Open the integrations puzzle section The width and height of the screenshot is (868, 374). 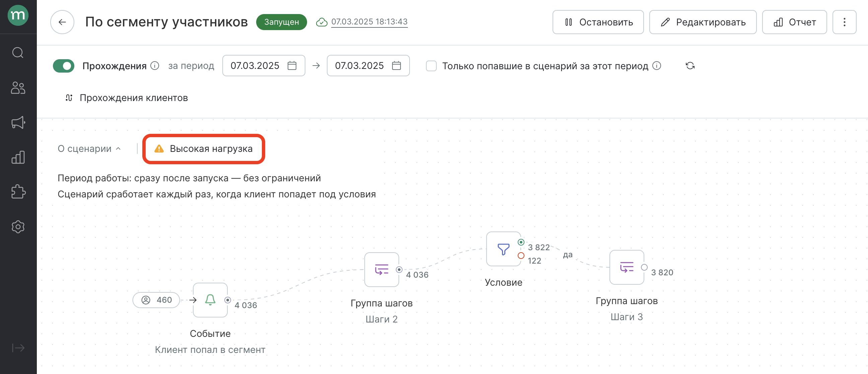point(18,192)
